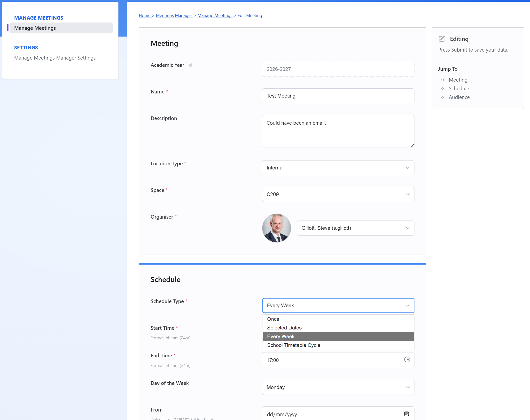Open the Space dropdown showing C209
530x420 pixels.
338,194
